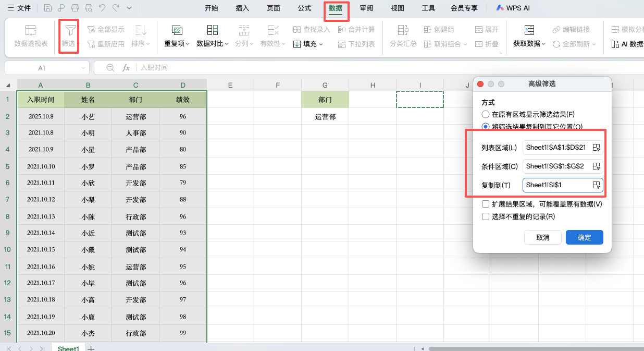Screen dimensions: 644x351
Task: Click the zoom magnifier icon in formula bar
Action: point(110,68)
